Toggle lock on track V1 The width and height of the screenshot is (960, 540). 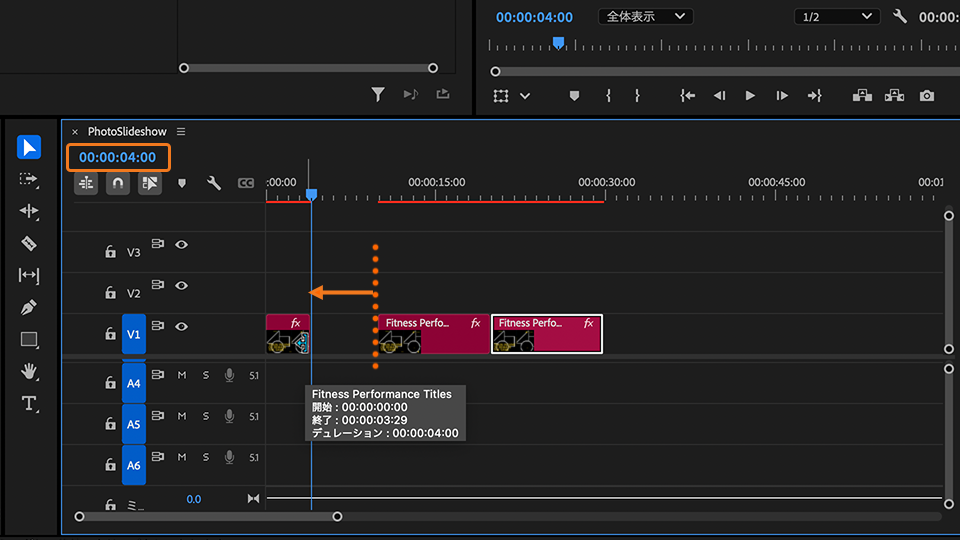click(x=110, y=333)
